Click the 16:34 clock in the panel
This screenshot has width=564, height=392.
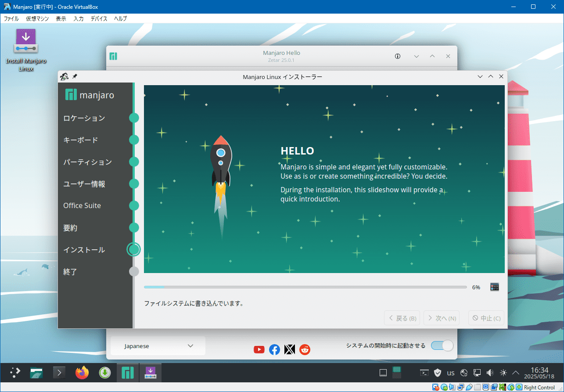[x=540, y=370]
